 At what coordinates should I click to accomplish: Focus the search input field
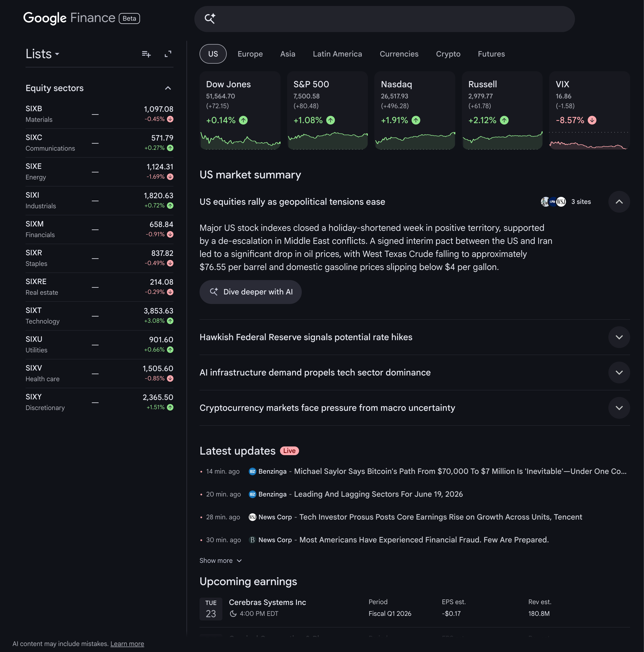pos(385,19)
